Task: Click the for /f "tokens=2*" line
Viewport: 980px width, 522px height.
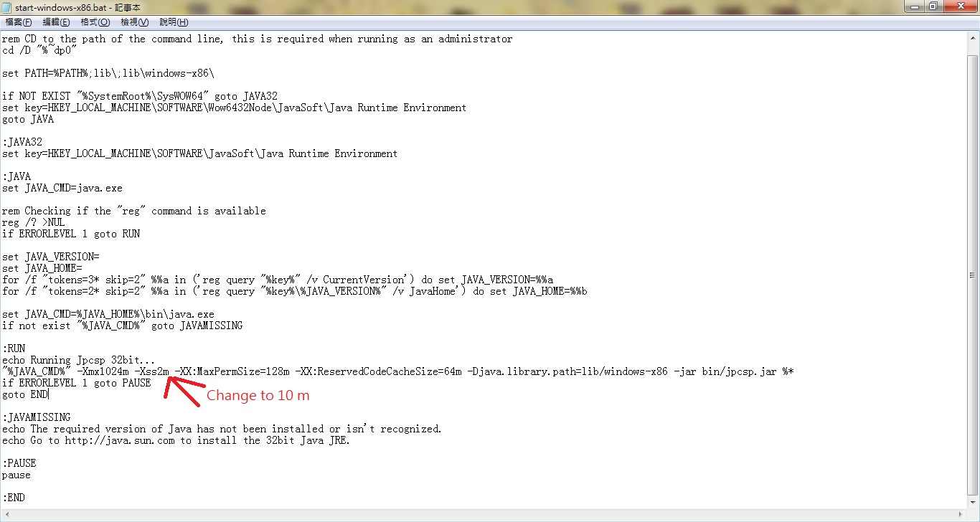Action: point(295,291)
